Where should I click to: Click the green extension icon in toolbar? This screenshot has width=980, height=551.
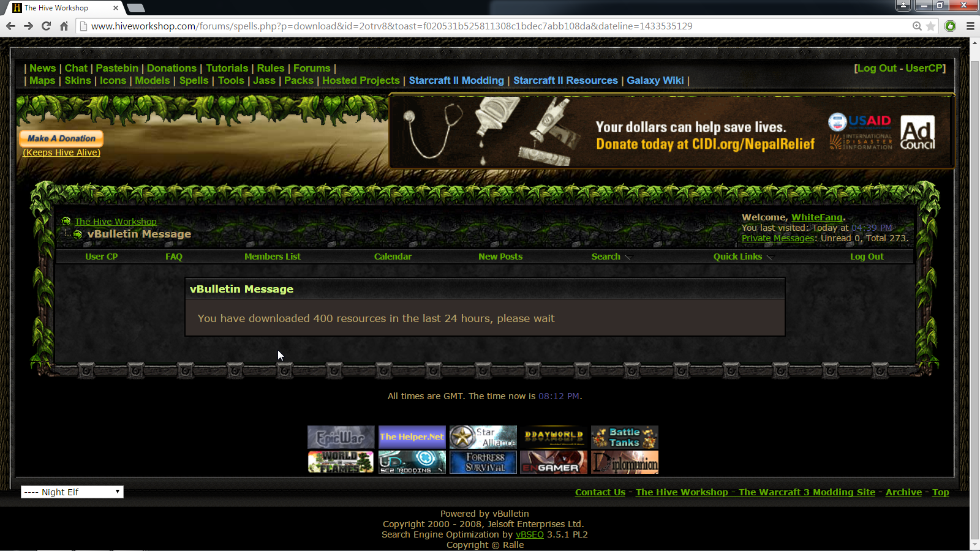pyautogui.click(x=950, y=26)
